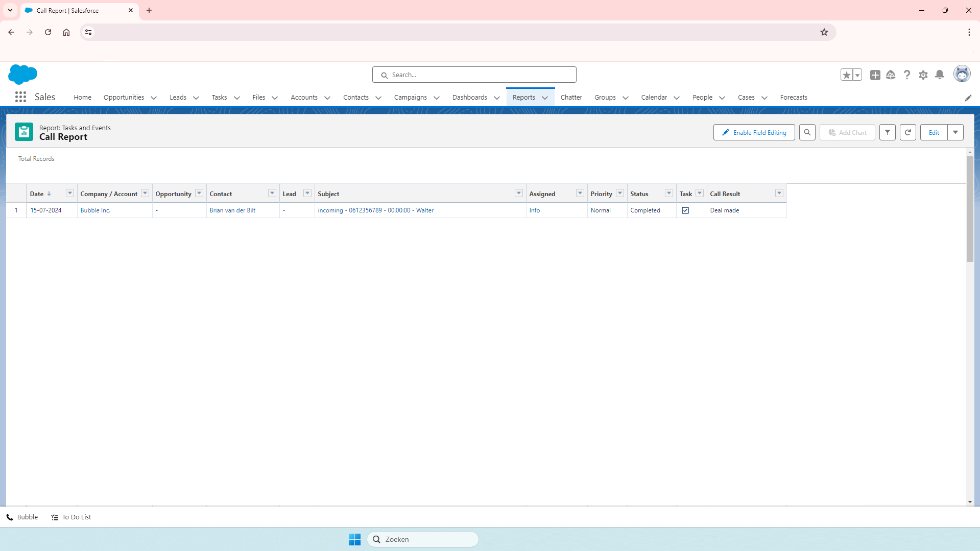Toggle the Task checkbox in row 1
Image resolution: width=980 pixels, height=551 pixels.
click(685, 210)
